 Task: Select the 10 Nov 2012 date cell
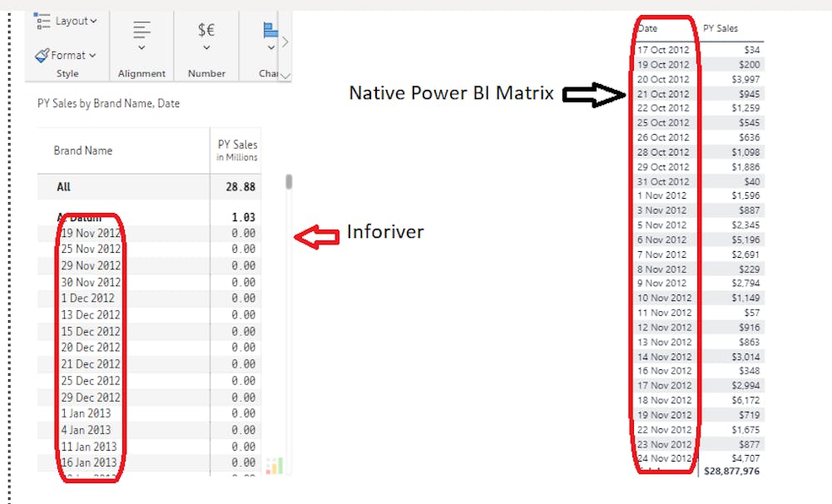pyautogui.click(x=664, y=298)
